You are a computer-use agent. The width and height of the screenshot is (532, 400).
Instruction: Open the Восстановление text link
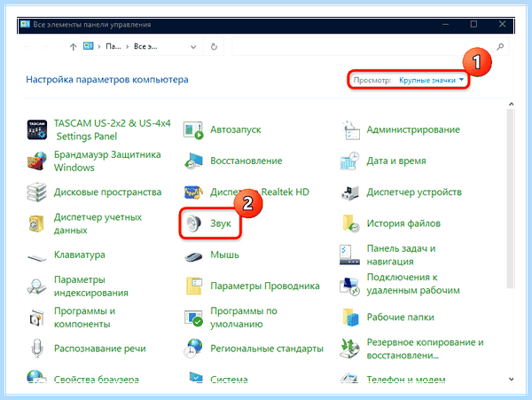246,161
